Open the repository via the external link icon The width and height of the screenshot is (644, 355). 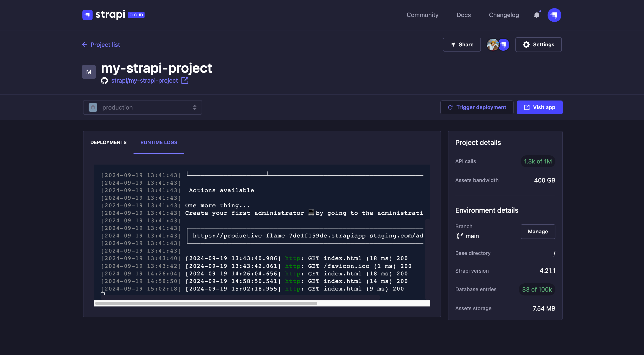click(185, 80)
